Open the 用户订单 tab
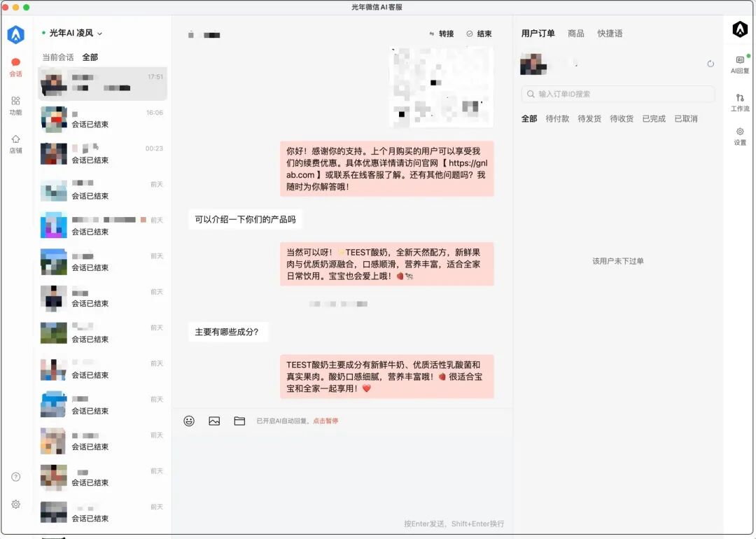 tap(538, 34)
